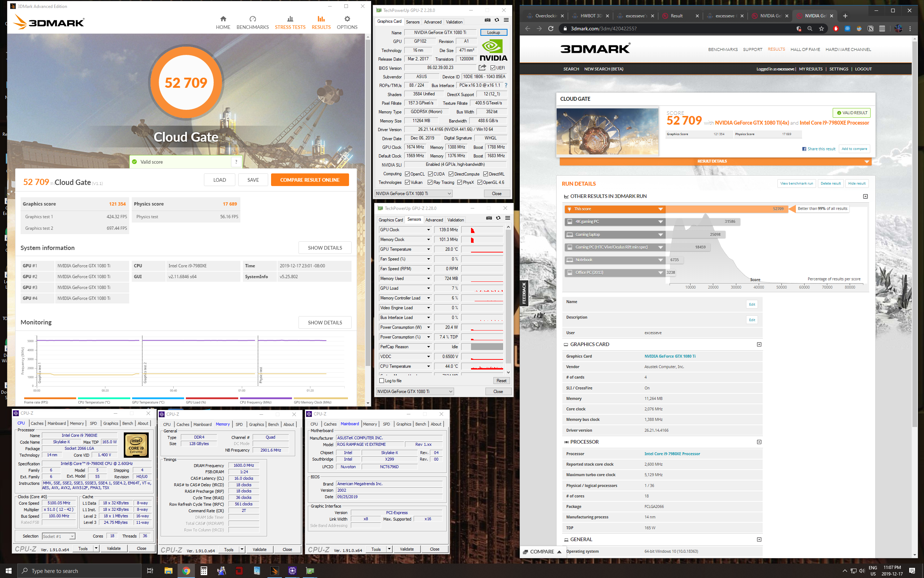Switch to Validation tab in GPU-Z Sensors window
924x578 pixels.
click(456, 220)
